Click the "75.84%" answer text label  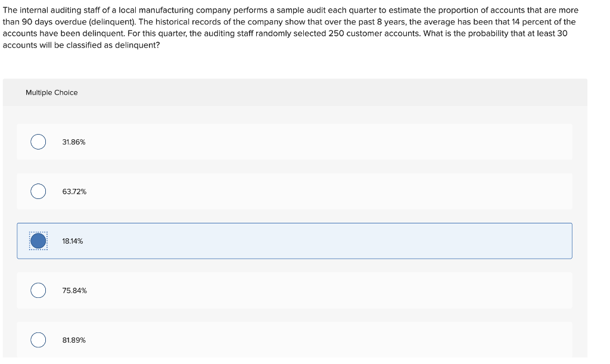[74, 291]
